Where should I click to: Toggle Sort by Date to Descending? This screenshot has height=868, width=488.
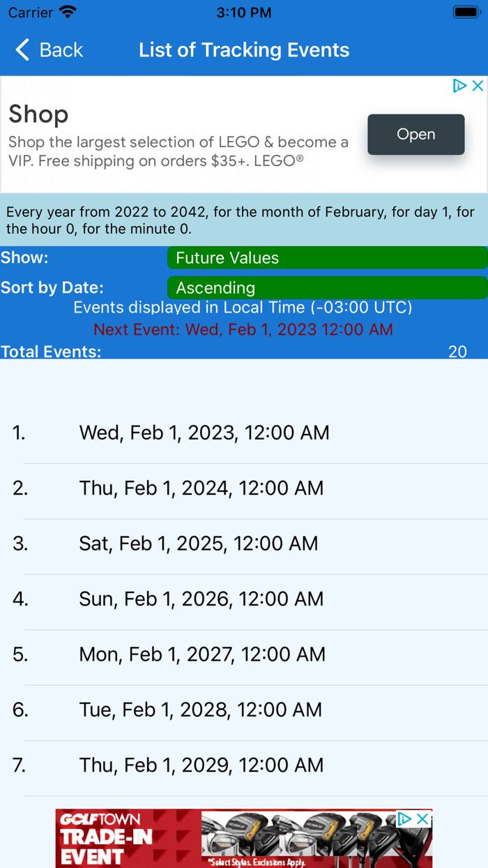[x=327, y=287]
